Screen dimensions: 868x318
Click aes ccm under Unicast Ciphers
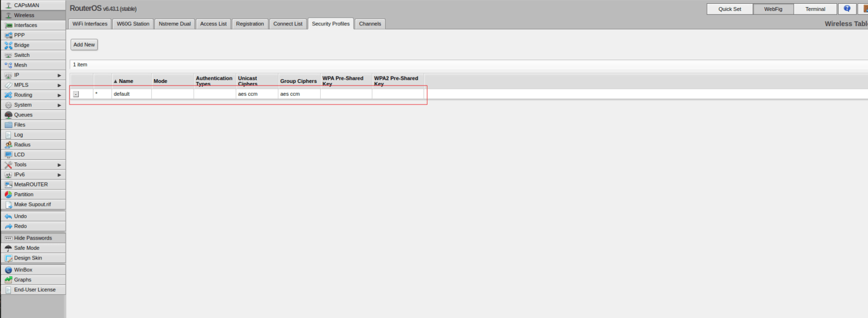click(248, 94)
